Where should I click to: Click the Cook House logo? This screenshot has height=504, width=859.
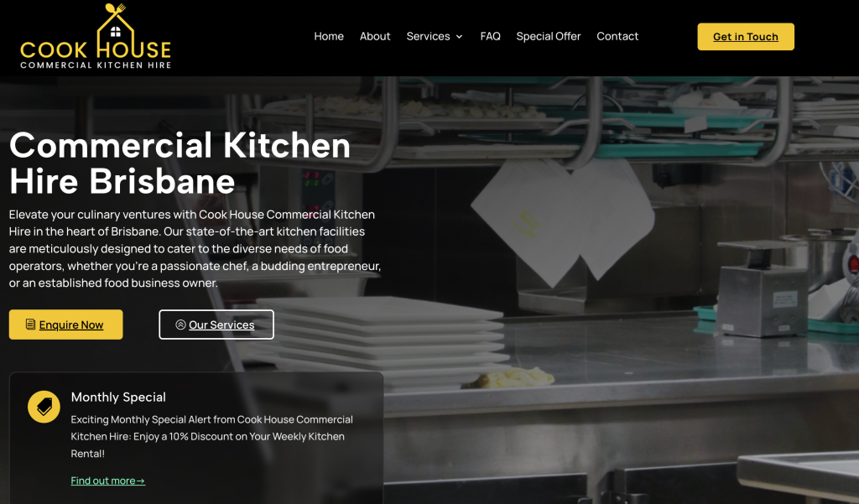pyautogui.click(x=96, y=36)
